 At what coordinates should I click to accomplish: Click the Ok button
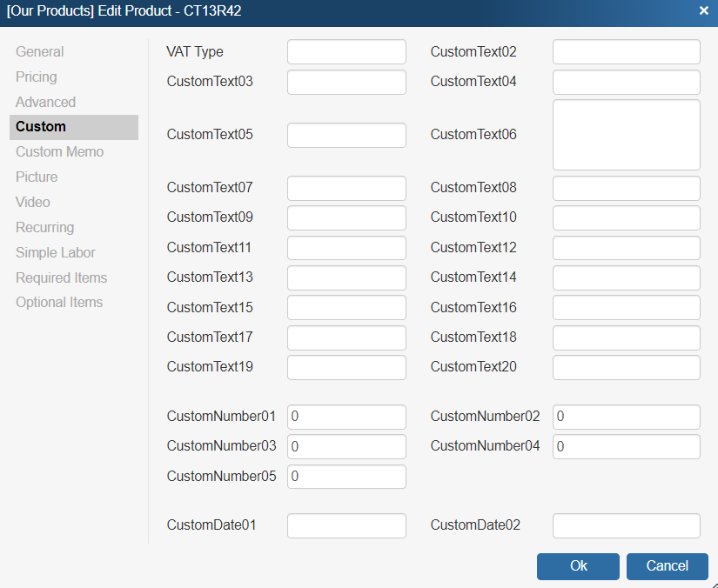pos(578,566)
